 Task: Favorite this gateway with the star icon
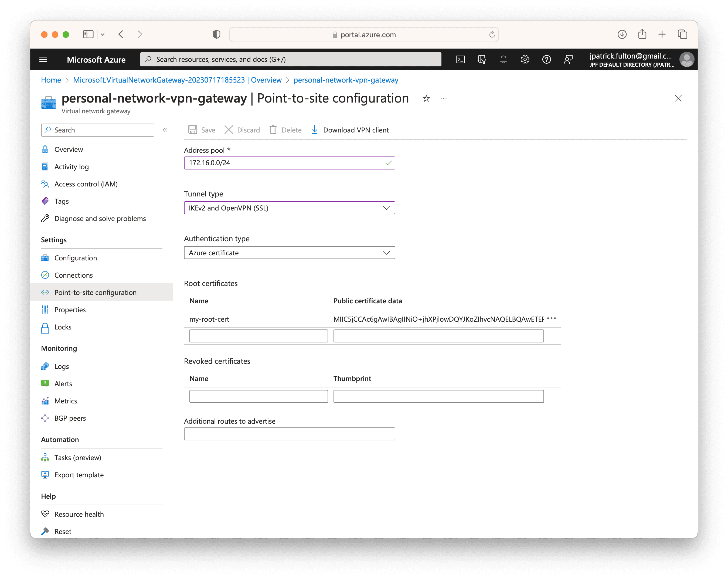pos(426,98)
